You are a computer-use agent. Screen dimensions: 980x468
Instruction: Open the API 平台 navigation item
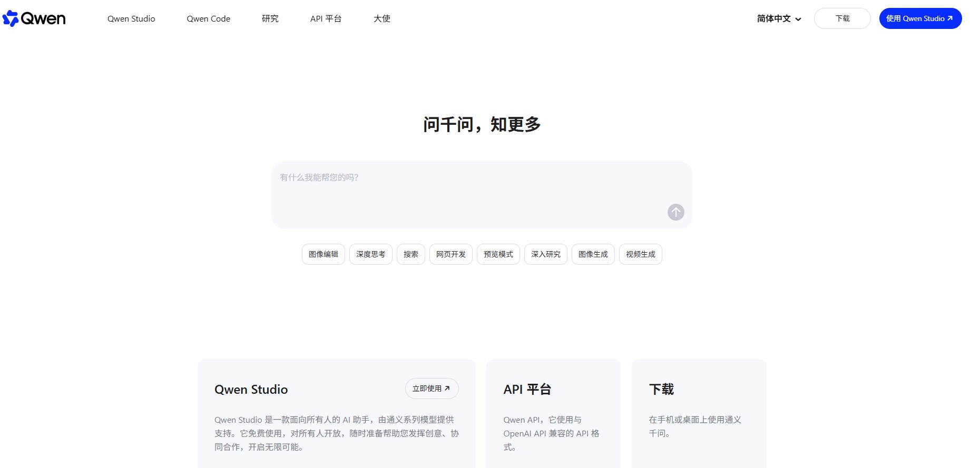pos(326,18)
